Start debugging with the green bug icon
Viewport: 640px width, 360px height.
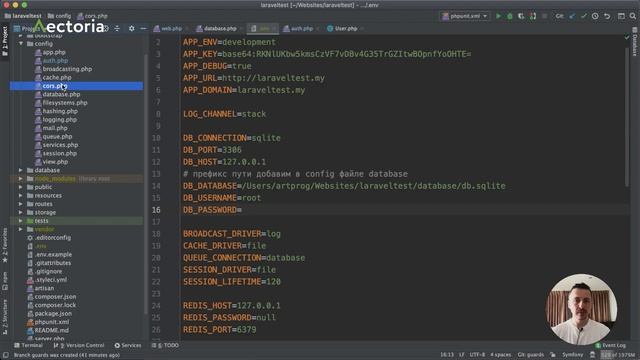click(510, 16)
